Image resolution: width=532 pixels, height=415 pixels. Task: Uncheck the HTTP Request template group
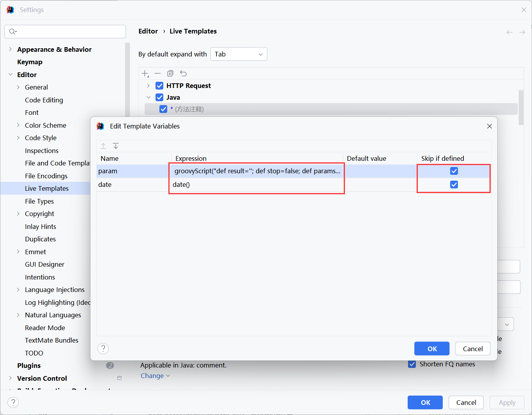[159, 86]
